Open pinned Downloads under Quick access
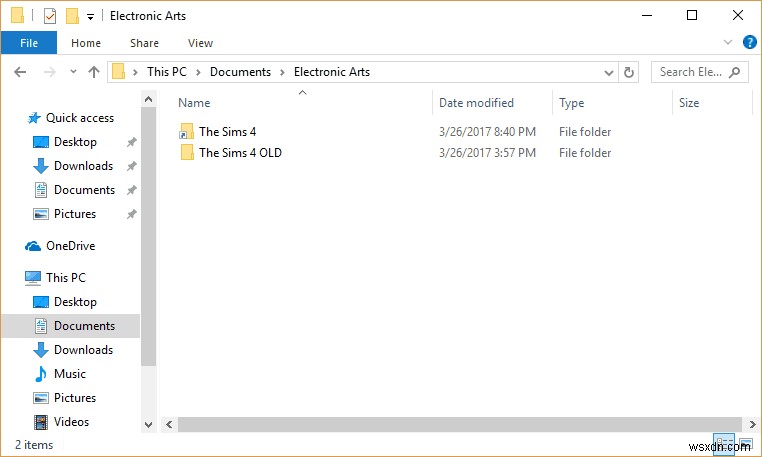762x457 pixels. pyautogui.click(x=83, y=166)
